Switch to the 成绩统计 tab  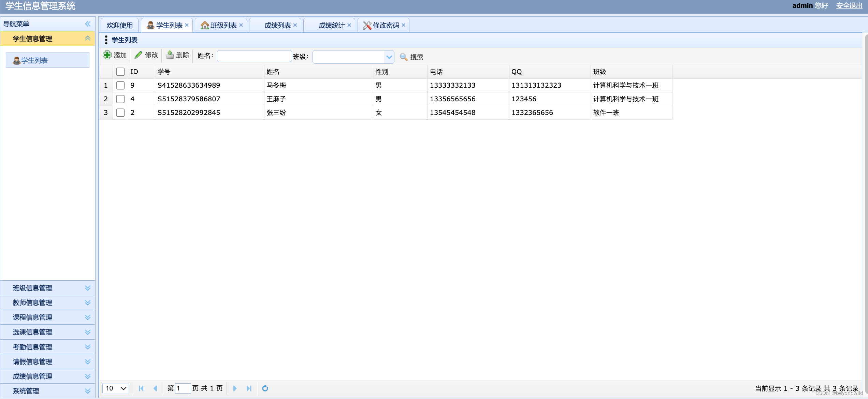tap(329, 25)
